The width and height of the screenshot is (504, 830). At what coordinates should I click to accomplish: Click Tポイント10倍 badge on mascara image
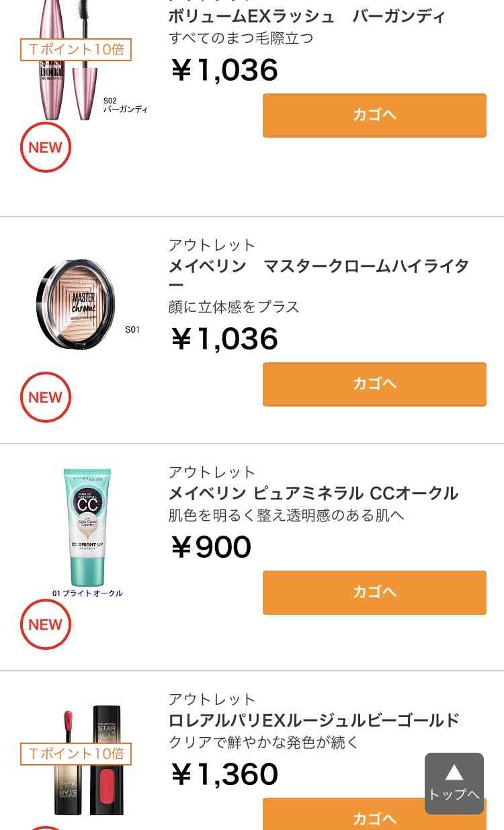76,50
